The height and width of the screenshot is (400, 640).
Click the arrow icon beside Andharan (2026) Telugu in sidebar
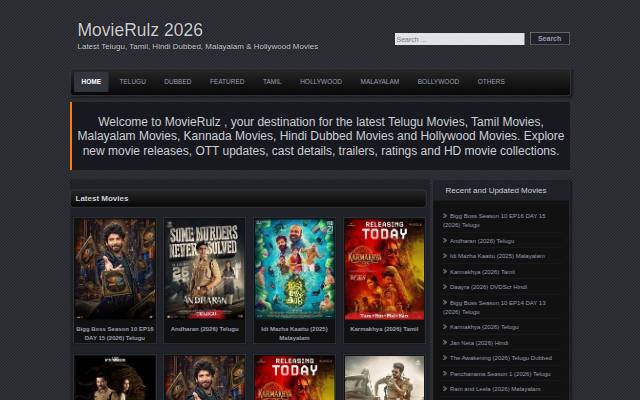click(x=445, y=240)
